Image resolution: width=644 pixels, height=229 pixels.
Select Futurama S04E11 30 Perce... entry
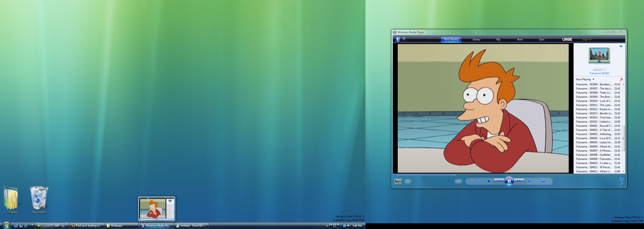click(598, 167)
